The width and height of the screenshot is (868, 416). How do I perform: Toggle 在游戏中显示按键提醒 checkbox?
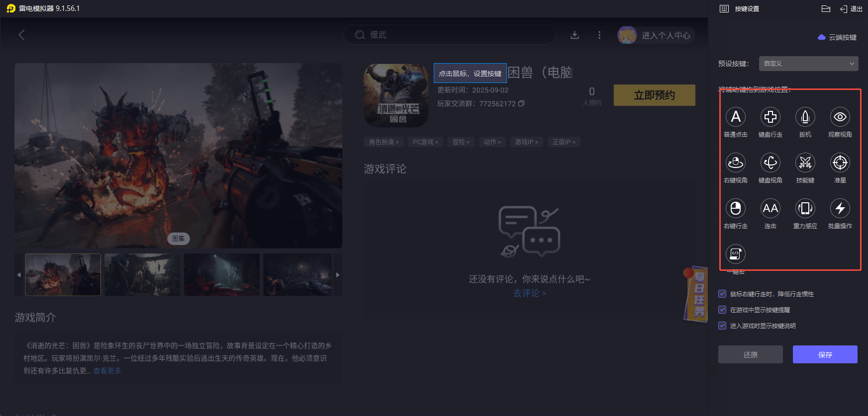pos(722,310)
